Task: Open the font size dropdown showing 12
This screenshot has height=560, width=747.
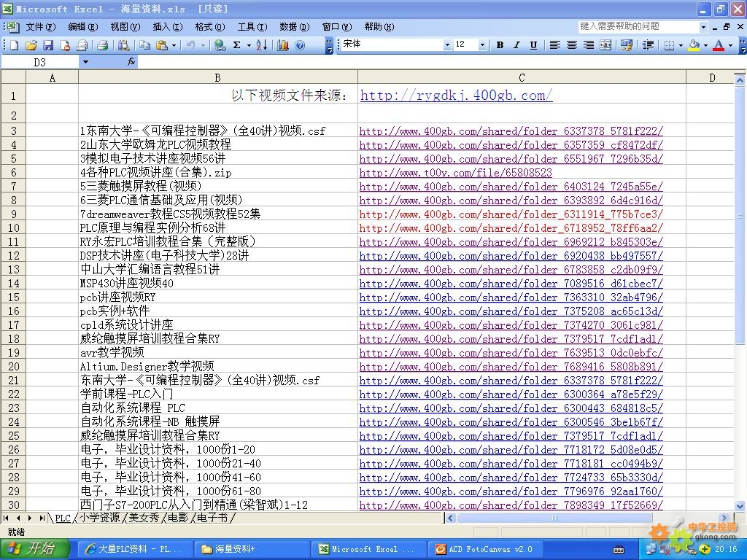Action: click(x=483, y=45)
